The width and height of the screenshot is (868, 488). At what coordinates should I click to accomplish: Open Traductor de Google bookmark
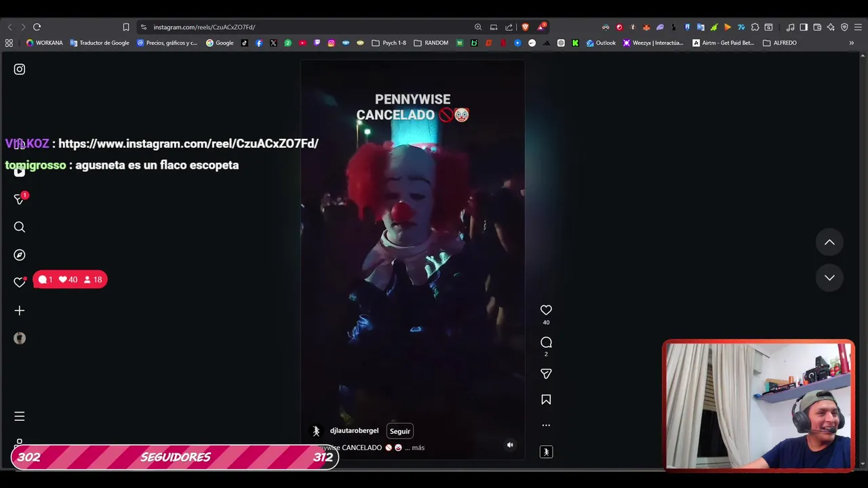pyautogui.click(x=99, y=43)
